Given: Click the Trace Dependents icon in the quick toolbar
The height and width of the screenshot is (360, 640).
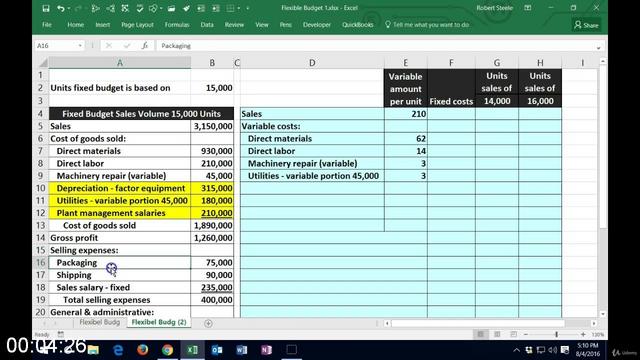Looking at the screenshot, I should (x=110, y=8).
